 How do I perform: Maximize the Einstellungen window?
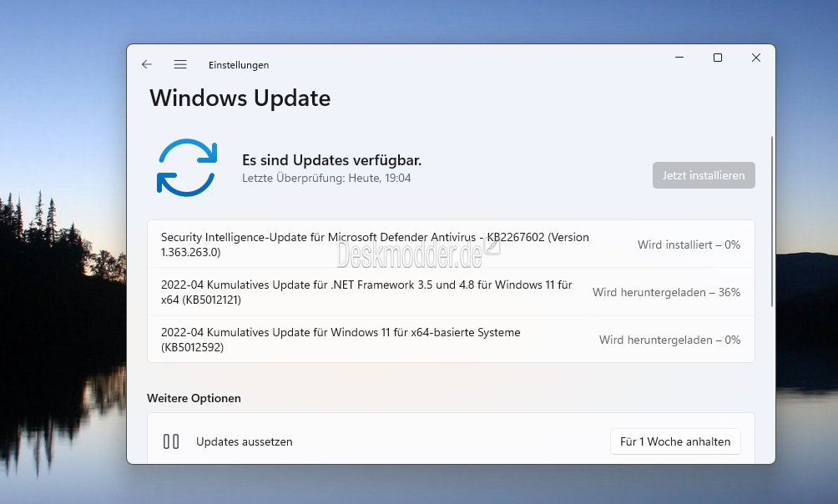[718, 58]
